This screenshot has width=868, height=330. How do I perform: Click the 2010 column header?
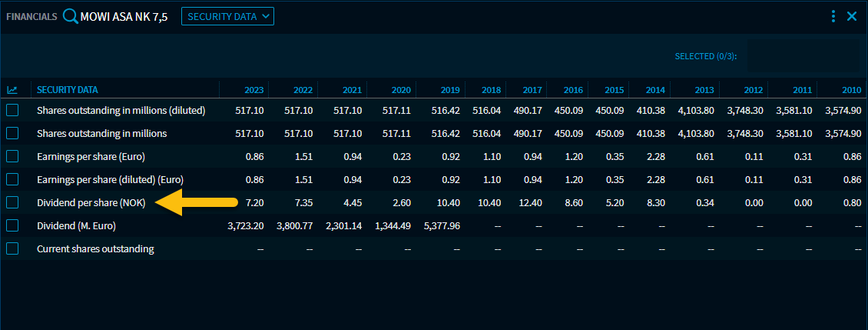pos(850,90)
